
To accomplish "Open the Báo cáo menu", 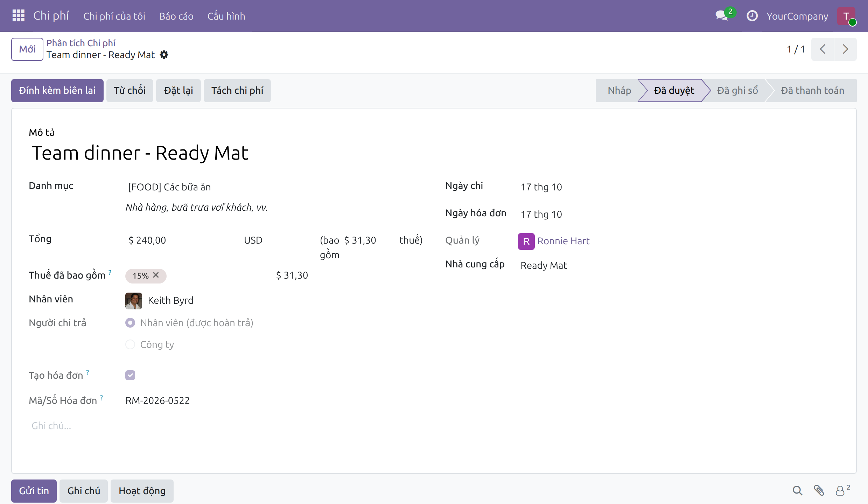I will (x=176, y=16).
